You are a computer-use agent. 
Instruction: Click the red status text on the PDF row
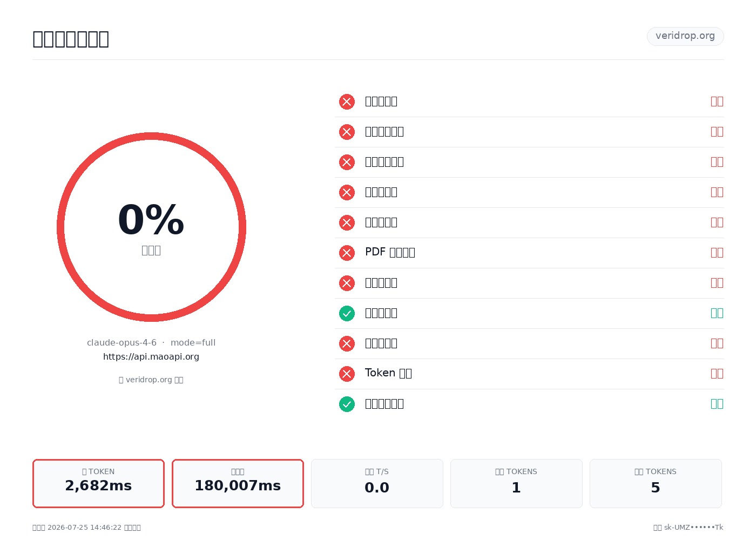click(x=717, y=253)
